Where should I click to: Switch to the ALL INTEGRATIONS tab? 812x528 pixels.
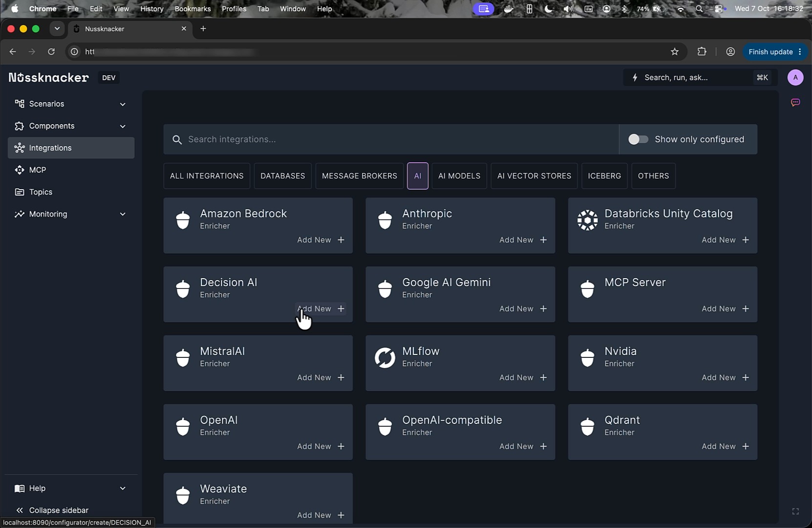click(207, 176)
